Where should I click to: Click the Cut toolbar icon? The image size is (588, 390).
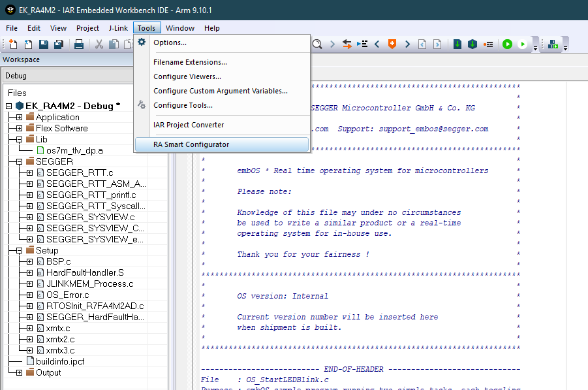99,44
